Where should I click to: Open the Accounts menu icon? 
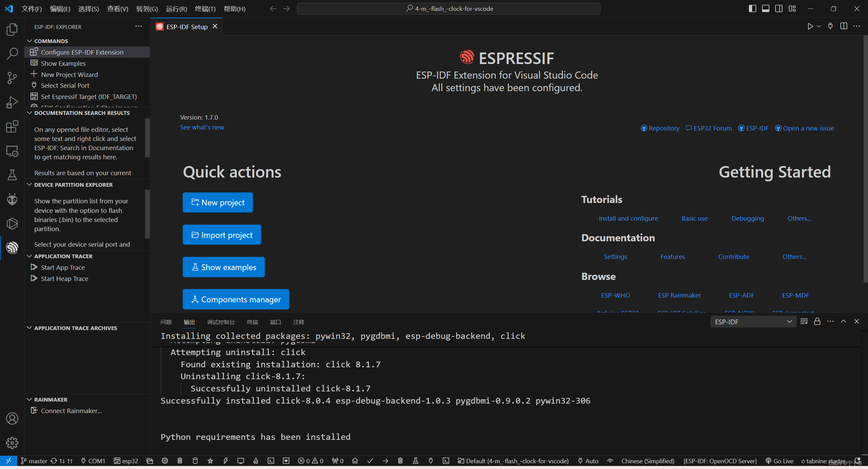tap(12, 419)
